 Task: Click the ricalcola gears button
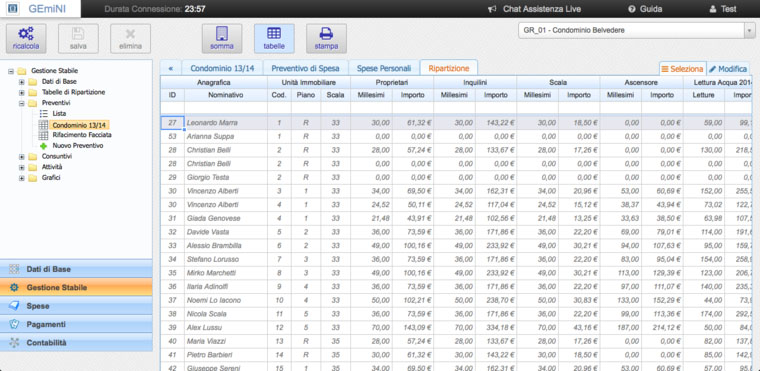26,38
